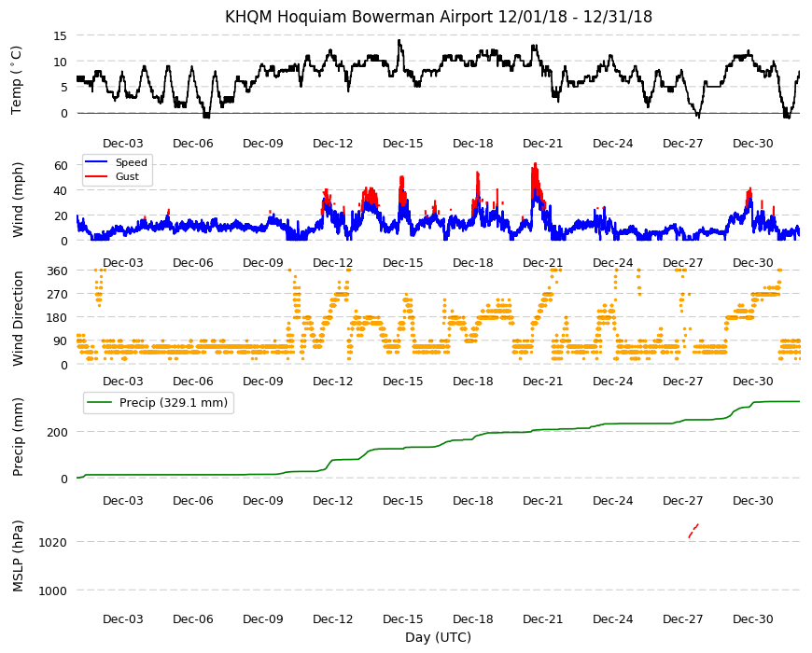Click the Temp (°C) axis label

pyautogui.click(x=16, y=80)
